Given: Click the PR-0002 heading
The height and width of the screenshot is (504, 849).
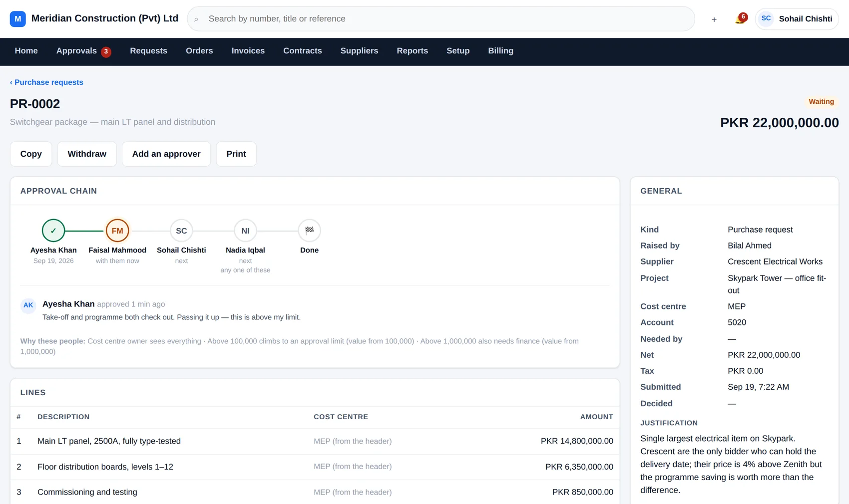Looking at the screenshot, I should [35, 104].
